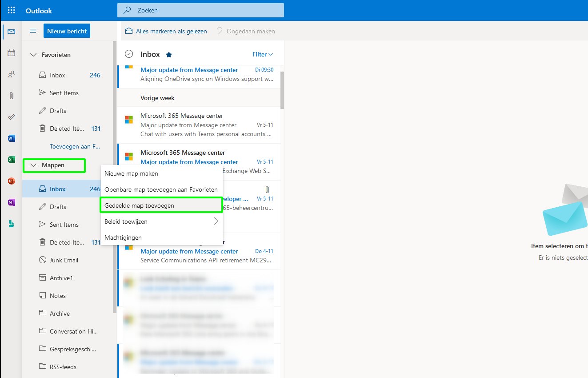588x378 pixels.
Task: Click the Vorige week group header
Action: (x=199, y=98)
